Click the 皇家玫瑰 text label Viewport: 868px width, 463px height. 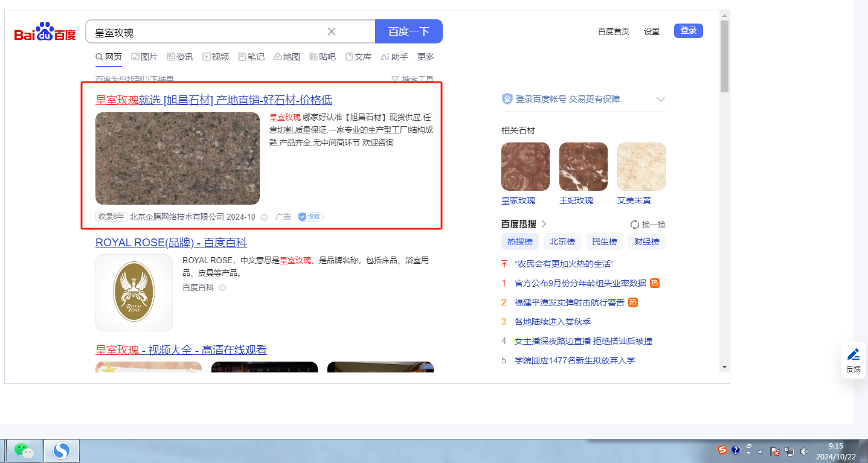[x=518, y=200]
